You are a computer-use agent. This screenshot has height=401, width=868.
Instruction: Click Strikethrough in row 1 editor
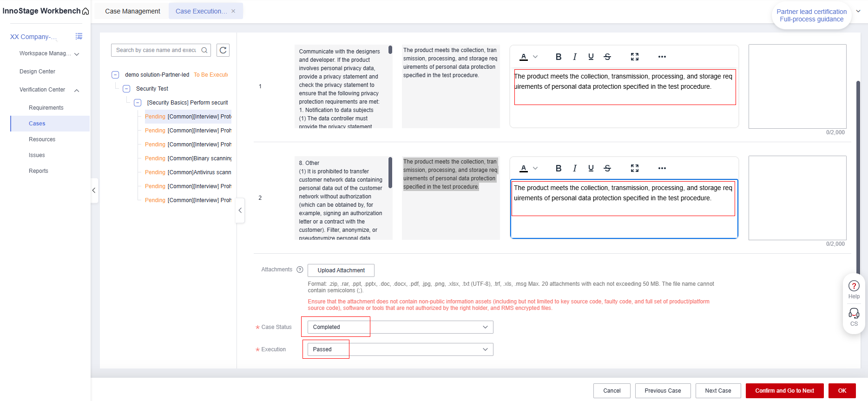point(607,57)
